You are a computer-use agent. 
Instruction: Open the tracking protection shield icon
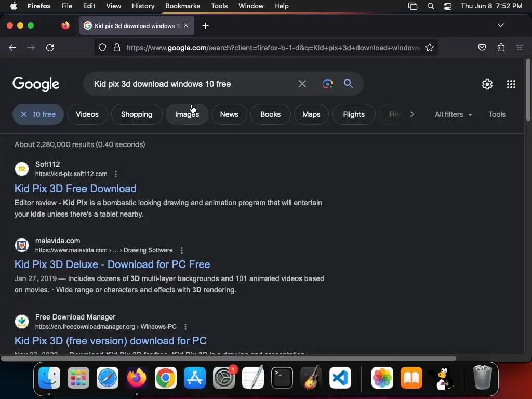click(x=102, y=47)
